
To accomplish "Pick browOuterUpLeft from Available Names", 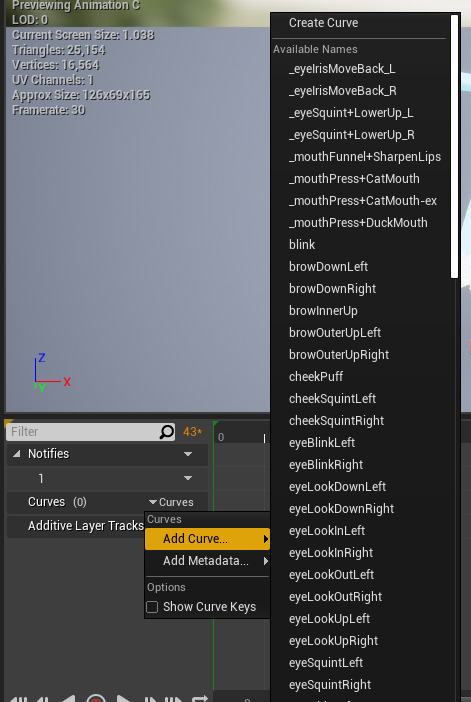I will pyautogui.click(x=334, y=332).
